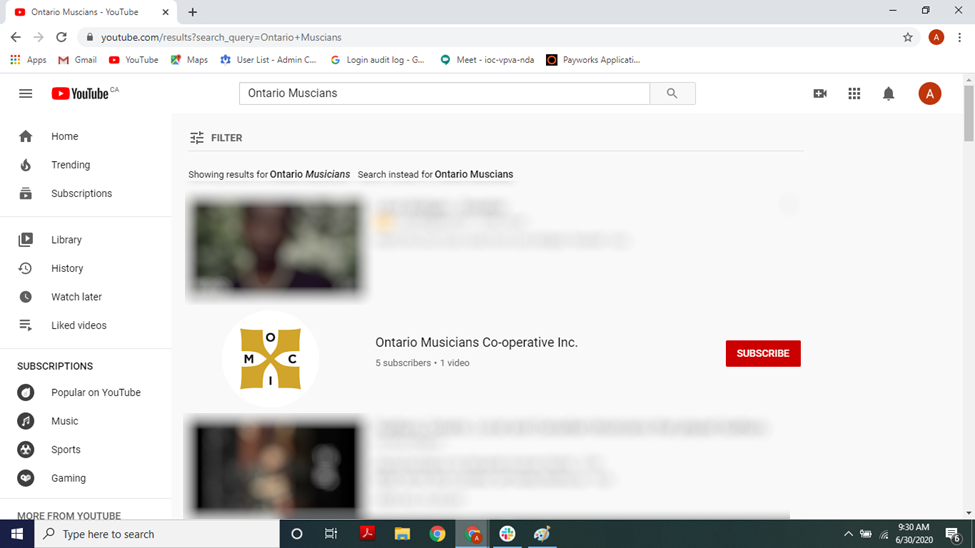975x548 pixels.
Task: Click the first blurred video thumbnail
Action: tap(275, 247)
